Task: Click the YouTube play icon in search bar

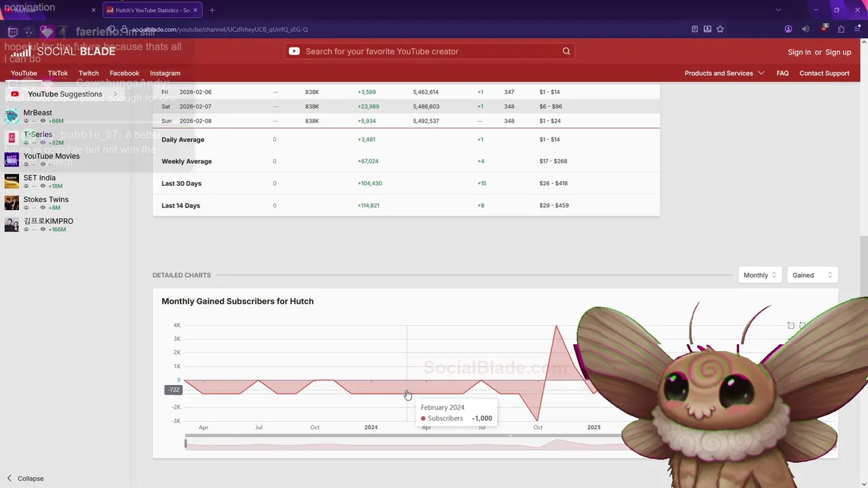Action: pyautogui.click(x=294, y=52)
